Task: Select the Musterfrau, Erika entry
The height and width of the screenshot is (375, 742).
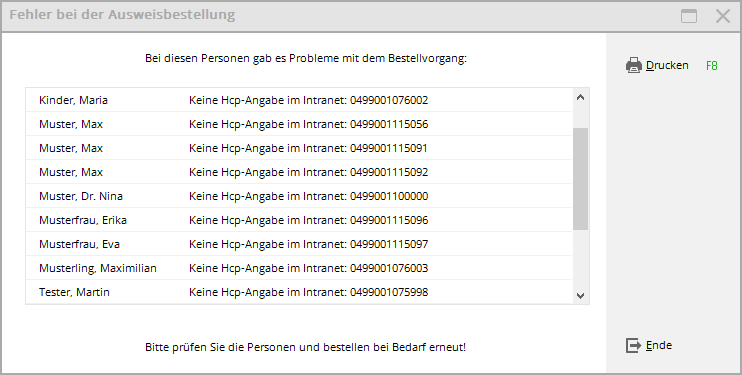Action: pos(299,220)
